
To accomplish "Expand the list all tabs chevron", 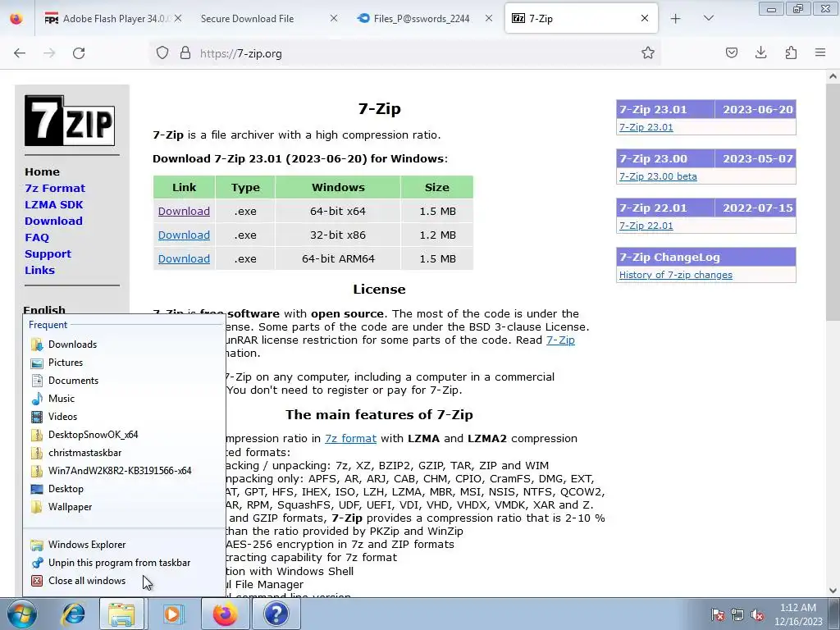I will pyautogui.click(x=708, y=19).
